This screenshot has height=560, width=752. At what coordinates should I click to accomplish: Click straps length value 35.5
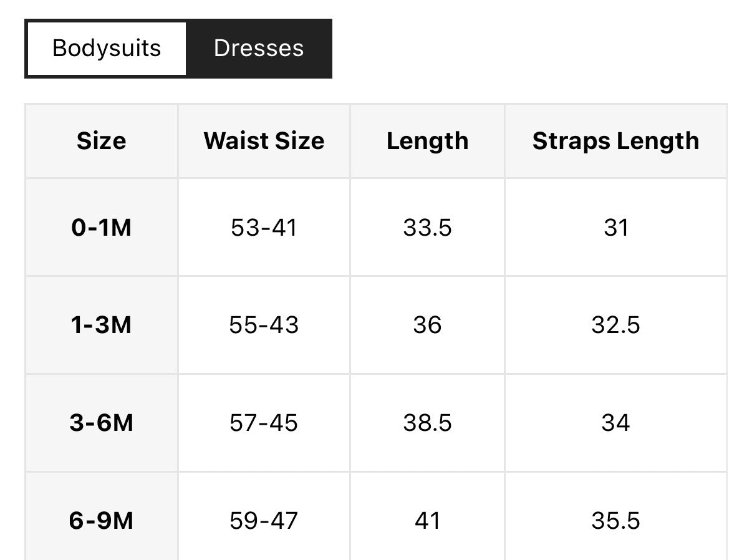click(615, 521)
